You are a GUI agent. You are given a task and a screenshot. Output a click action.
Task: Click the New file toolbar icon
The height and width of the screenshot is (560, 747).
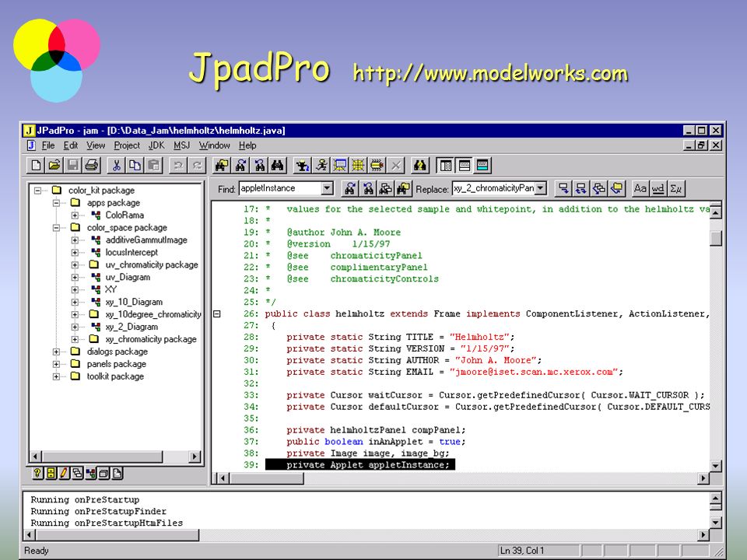click(37, 165)
